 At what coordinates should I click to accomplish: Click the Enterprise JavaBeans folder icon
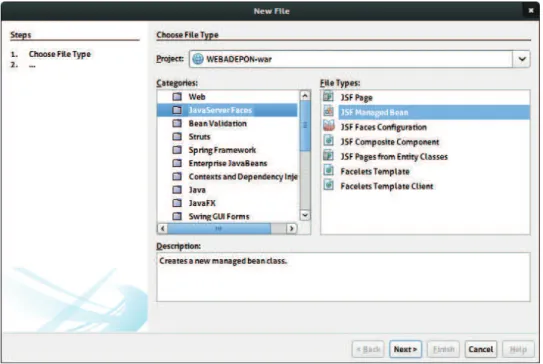(177, 163)
